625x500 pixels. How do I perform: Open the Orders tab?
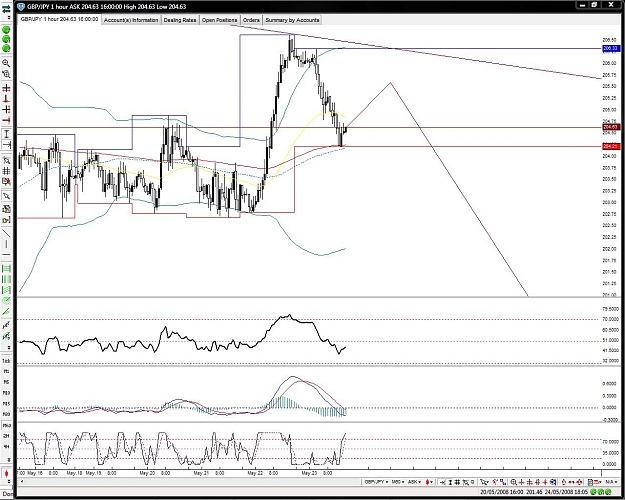(x=251, y=20)
